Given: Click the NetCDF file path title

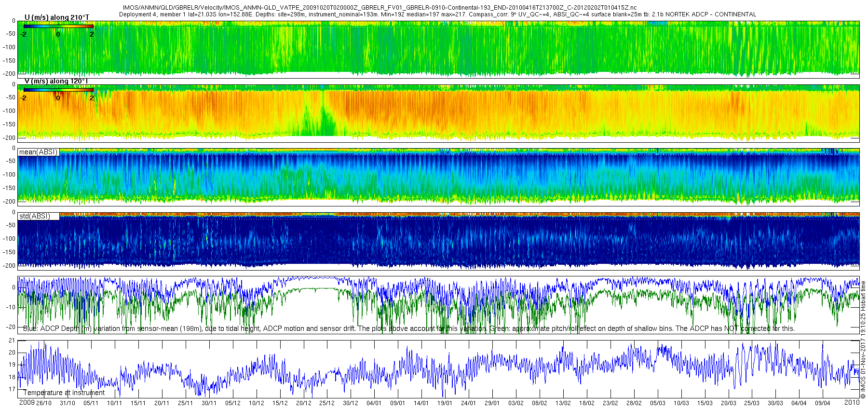Looking at the screenshot, I should coord(380,8).
